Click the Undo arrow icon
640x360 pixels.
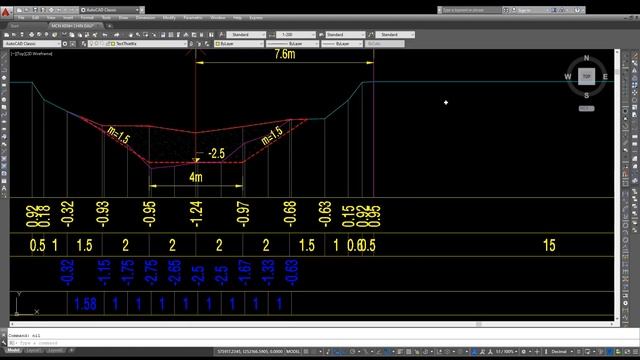click(105, 35)
